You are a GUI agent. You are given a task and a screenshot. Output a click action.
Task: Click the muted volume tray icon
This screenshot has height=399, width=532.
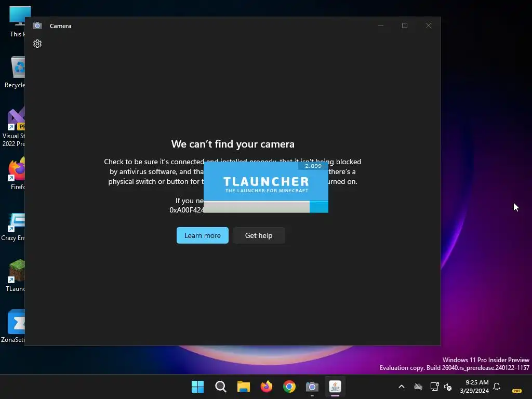(x=448, y=387)
